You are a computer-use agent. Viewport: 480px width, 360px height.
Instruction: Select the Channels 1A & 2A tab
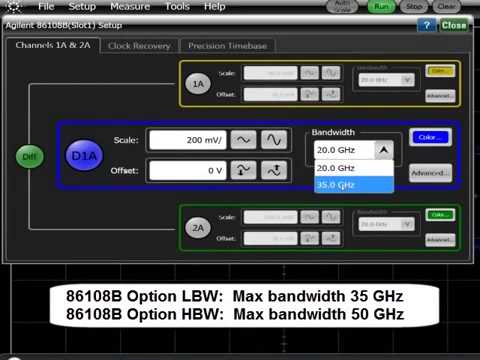(x=53, y=45)
